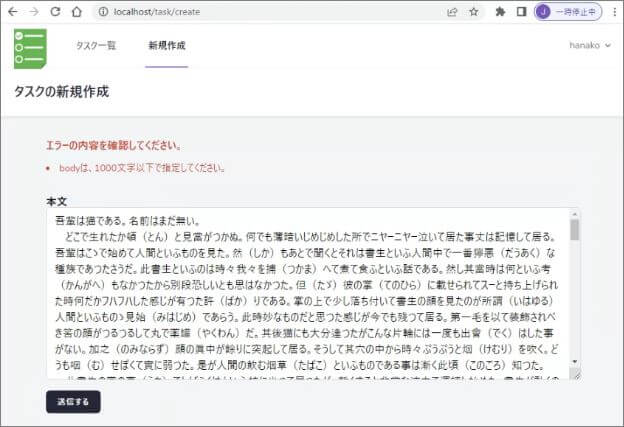Open the browser three-dot menu
Viewport: 624px width, 427px height.
[613, 12]
